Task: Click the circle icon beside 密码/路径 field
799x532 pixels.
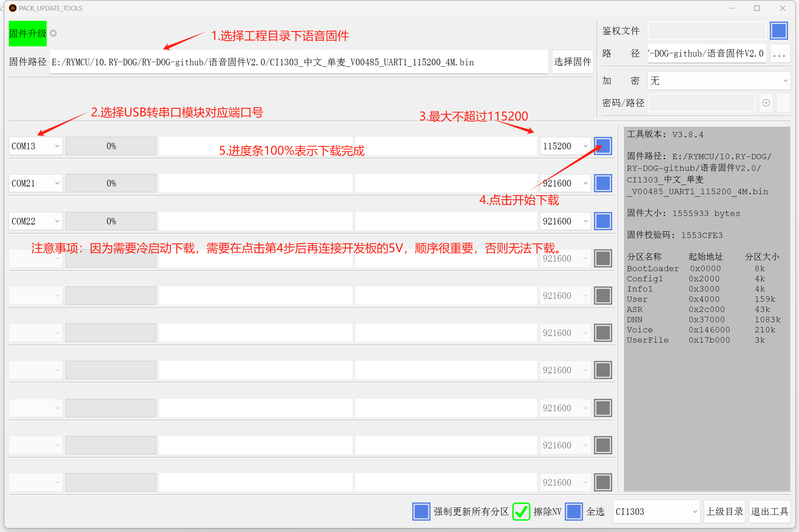Action: [766, 103]
